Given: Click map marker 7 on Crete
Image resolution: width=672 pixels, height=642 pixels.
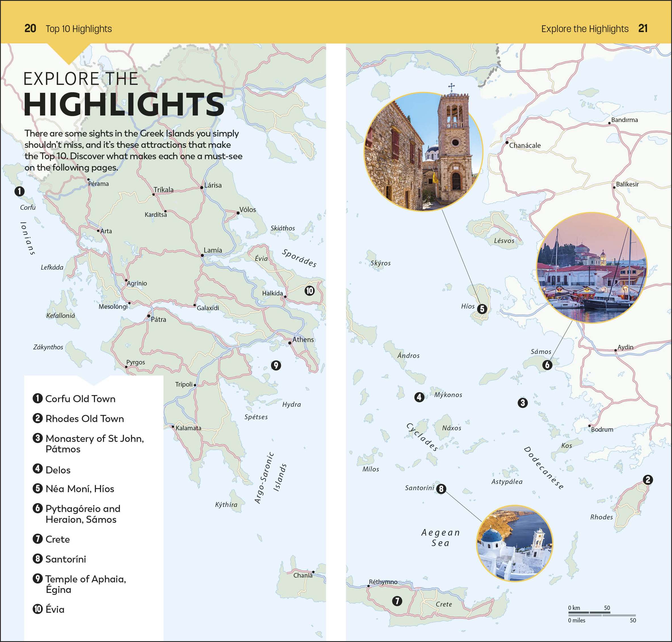Looking at the screenshot, I should (397, 601).
